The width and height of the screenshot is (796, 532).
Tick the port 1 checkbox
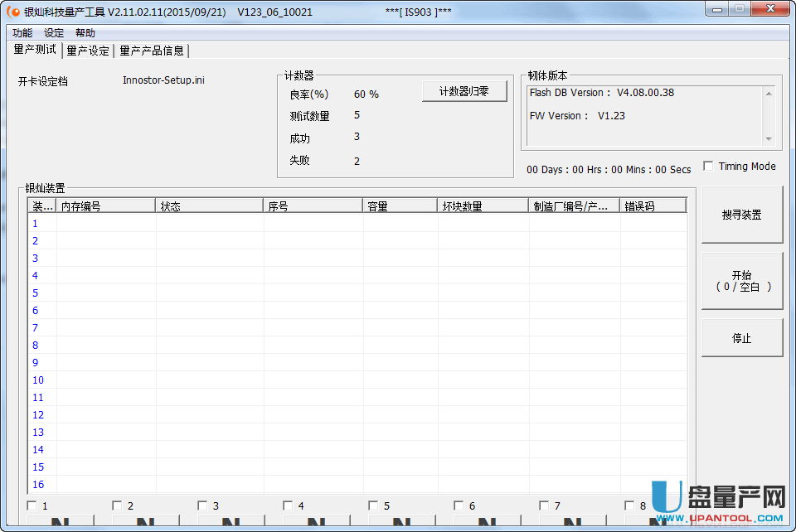[32, 505]
